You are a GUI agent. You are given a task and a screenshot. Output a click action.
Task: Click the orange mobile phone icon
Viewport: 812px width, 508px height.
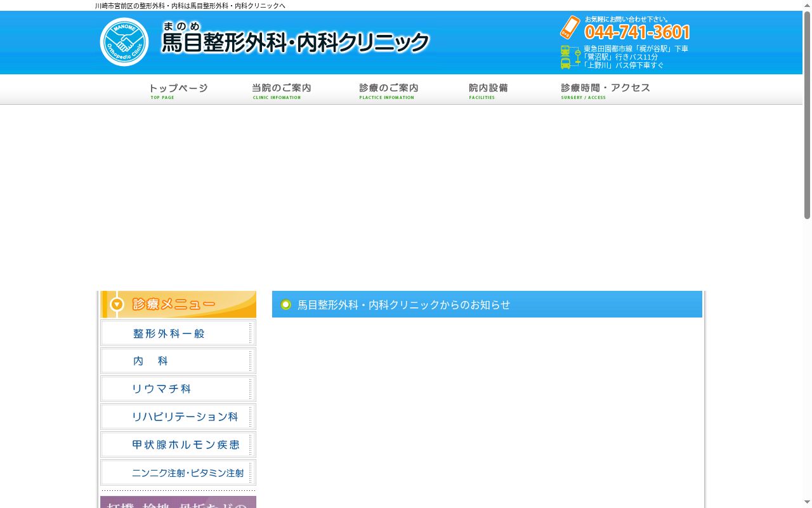tap(570, 27)
